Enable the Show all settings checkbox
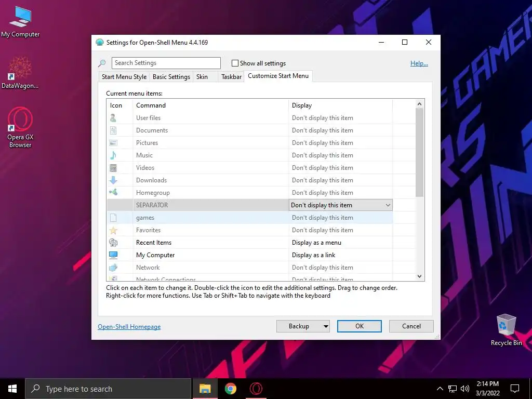The image size is (532, 399). tap(235, 63)
